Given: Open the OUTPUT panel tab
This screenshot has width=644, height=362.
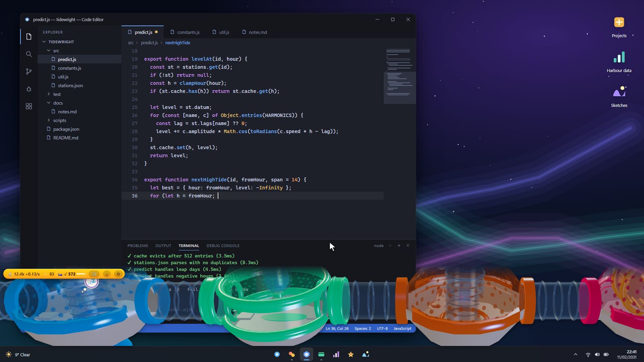Looking at the screenshot, I should click(163, 246).
